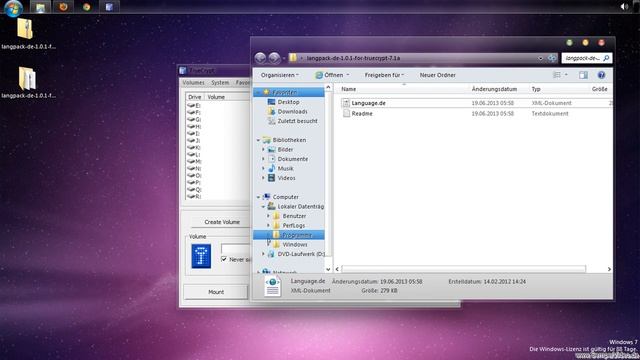This screenshot has width=640, height=360.
Task: Select the zipped langpack folder icon on desktop
Action: point(25,29)
